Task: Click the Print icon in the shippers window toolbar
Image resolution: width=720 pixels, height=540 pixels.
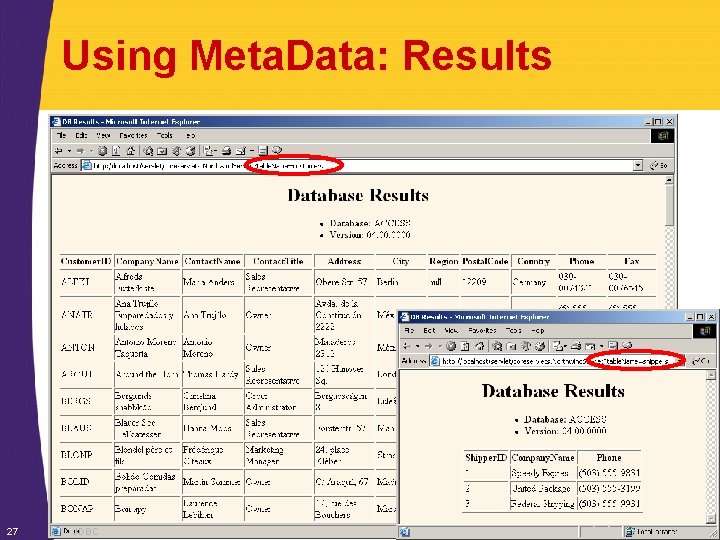Action: (576, 346)
